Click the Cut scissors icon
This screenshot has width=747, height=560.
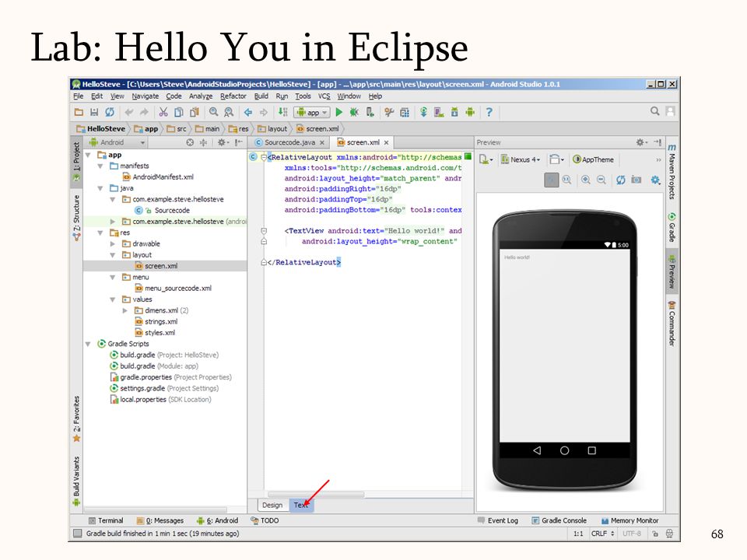(x=163, y=112)
